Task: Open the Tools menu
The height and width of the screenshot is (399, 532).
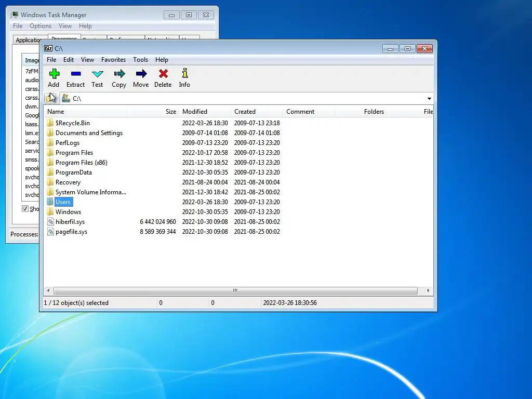Action: [x=140, y=60]
